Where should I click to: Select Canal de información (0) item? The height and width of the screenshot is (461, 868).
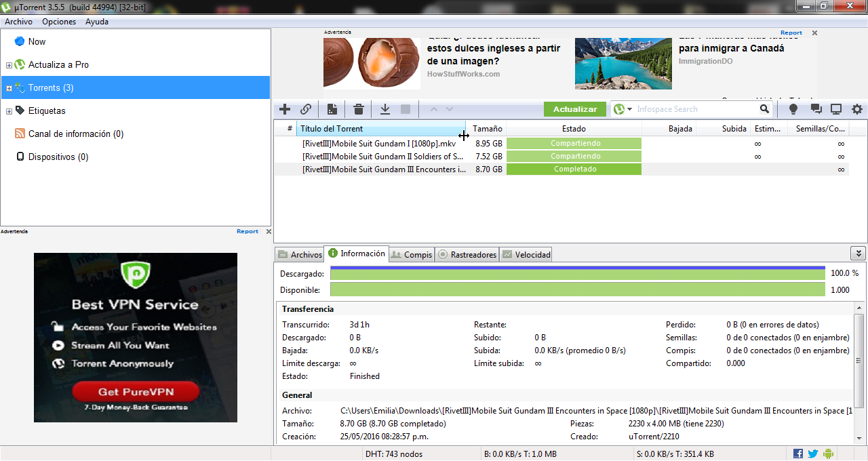[76, 134]
